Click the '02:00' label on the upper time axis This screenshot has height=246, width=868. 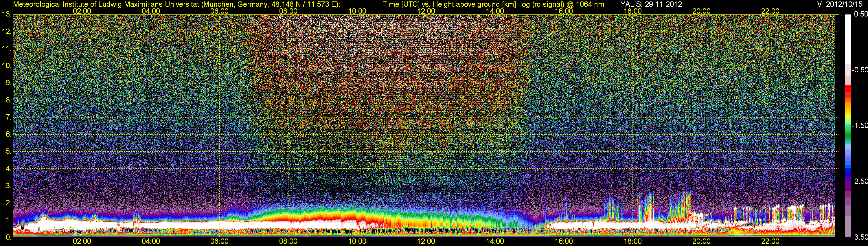82,11
